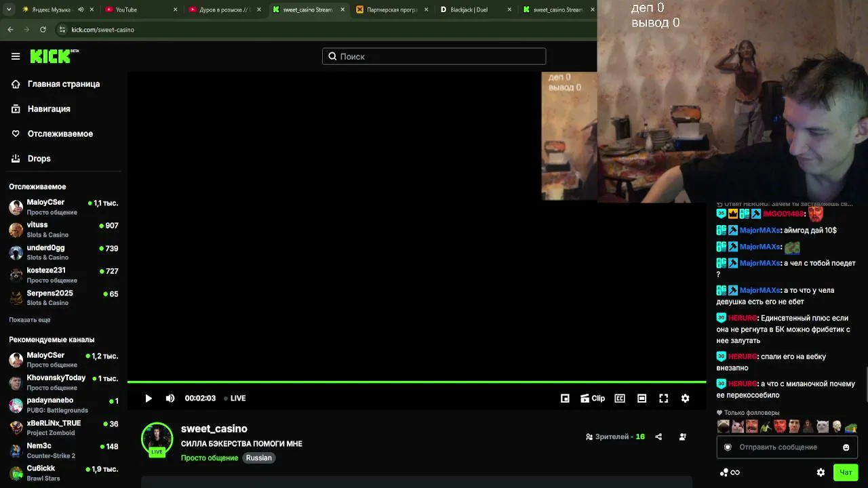
Task: Click IMGOD1488 username in chat
Action: 784,214
